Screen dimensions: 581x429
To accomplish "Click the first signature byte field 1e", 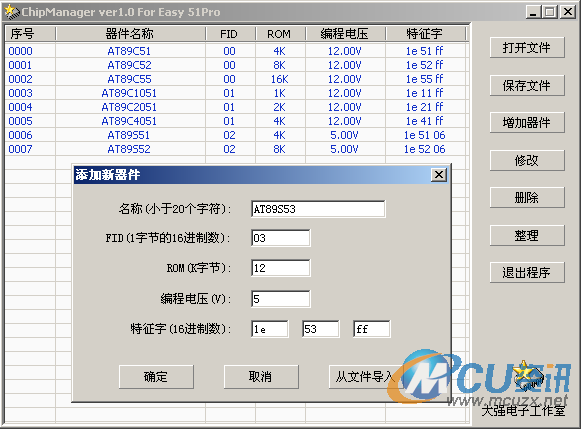I will 269,329.
